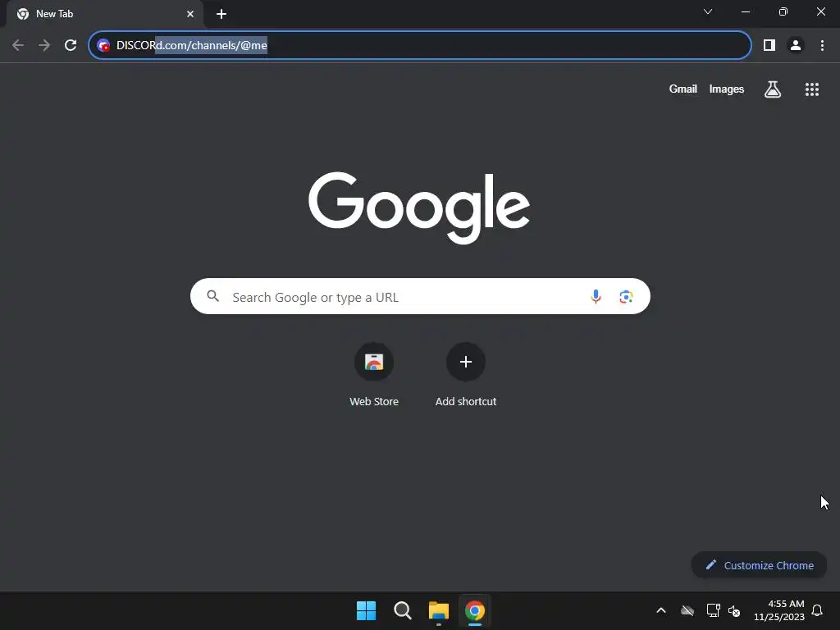Open a new tab with the plus button
This screenshot has height=630, width=840.
(221, 14)
